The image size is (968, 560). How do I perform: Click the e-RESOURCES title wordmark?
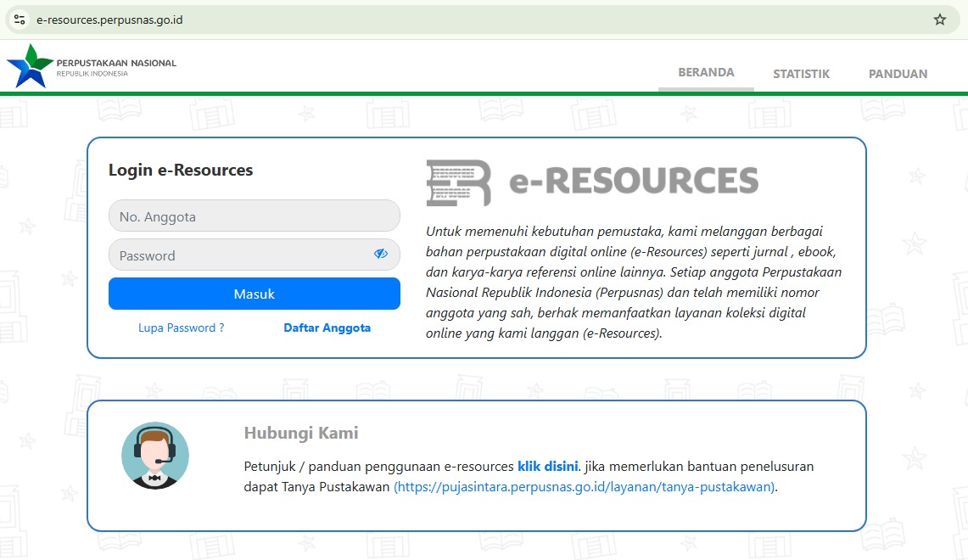[x=633, y=181]
